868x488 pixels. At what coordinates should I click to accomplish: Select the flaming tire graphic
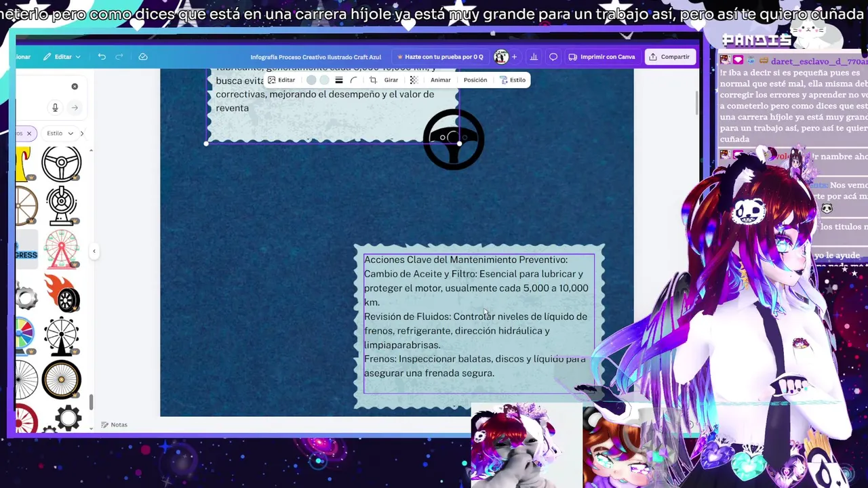(x=62, y=292)
